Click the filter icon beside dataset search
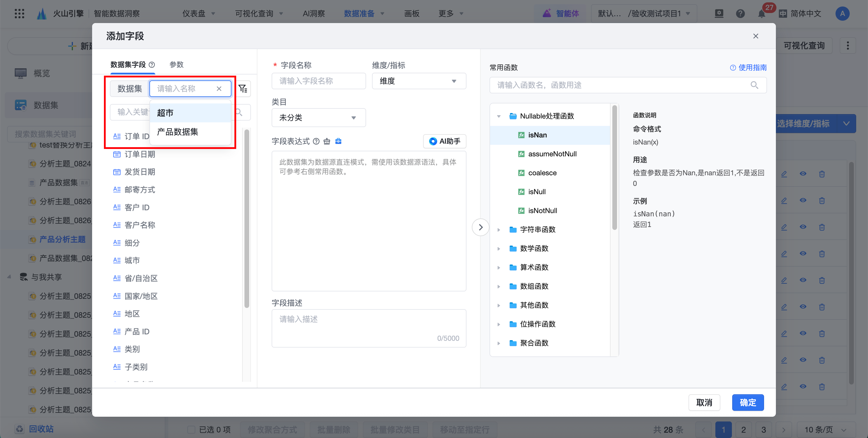Screen dimensions: 868x438 click(243, 89)
